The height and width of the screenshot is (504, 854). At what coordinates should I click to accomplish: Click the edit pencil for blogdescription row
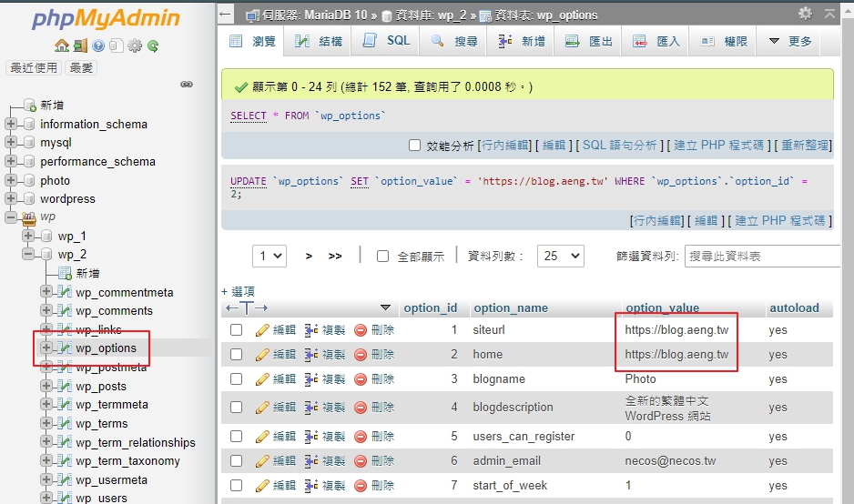[262, 408]
